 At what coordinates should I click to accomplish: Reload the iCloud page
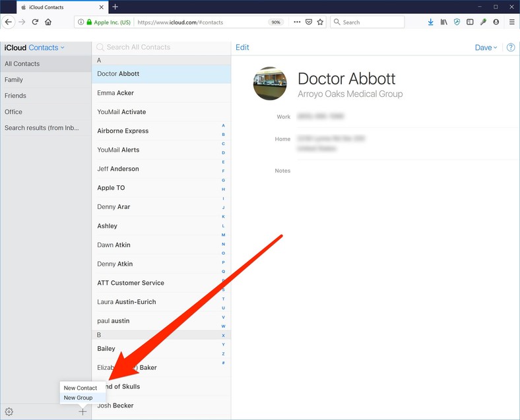(35, 22)
